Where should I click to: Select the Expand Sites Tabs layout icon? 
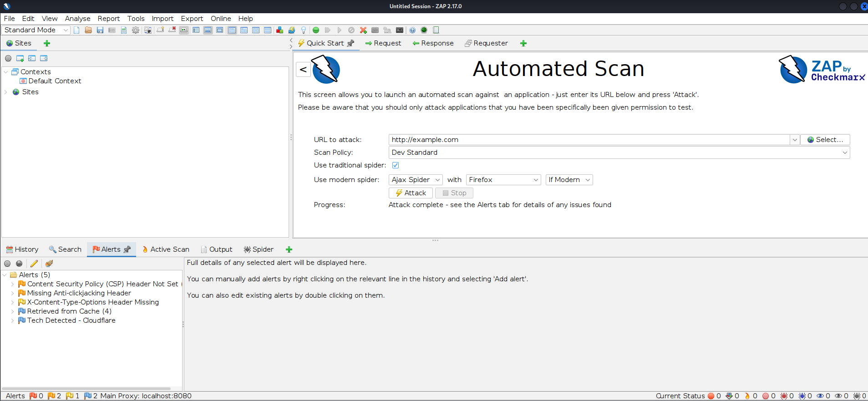pyautogui.click(x=196, y=30)
